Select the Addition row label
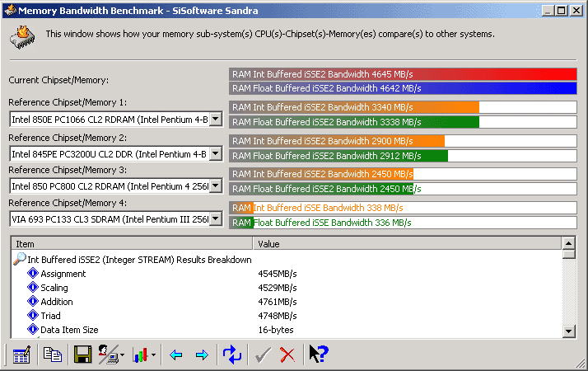Image resolution: width=588 pixels, height=371 pixels. pyautogui.click(x=57, y=302)
